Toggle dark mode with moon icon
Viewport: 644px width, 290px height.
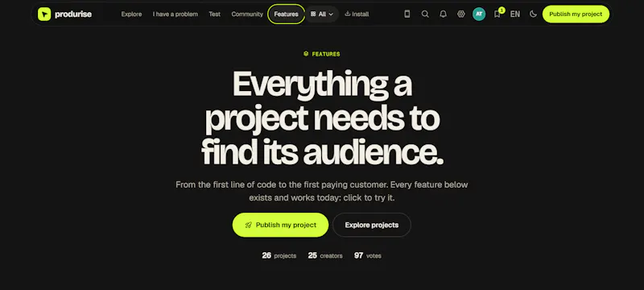tap(533, 14)
